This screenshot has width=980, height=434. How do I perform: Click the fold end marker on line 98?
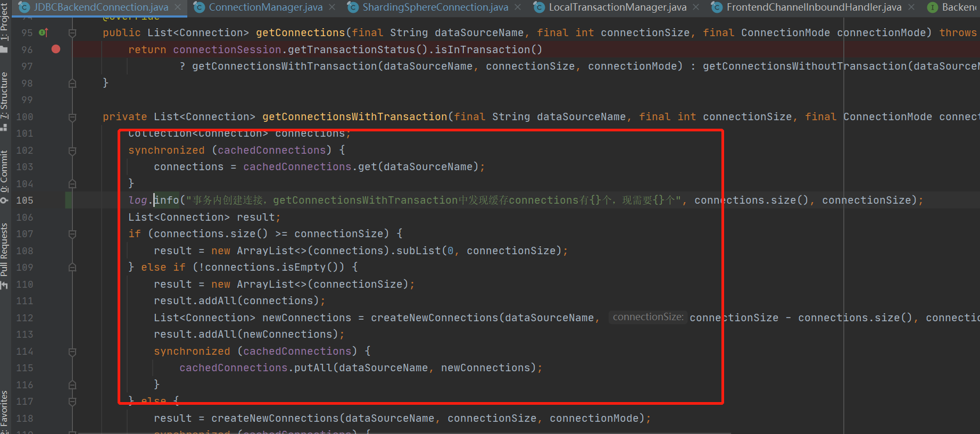(x=72, y=84)
